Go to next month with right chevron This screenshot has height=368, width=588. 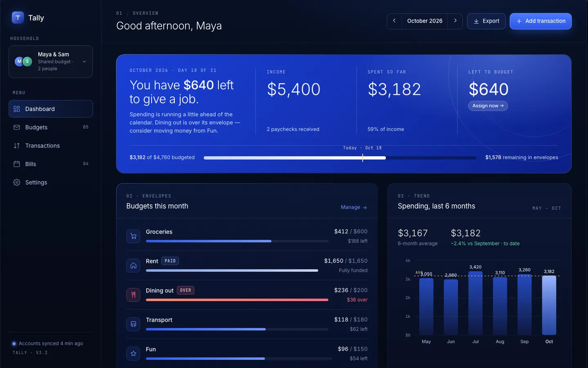(x=455, y=21)
